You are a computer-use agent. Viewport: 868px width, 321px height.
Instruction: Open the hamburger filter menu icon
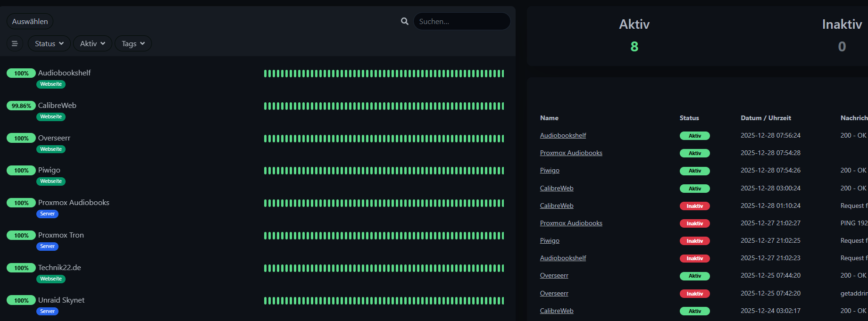15,43
